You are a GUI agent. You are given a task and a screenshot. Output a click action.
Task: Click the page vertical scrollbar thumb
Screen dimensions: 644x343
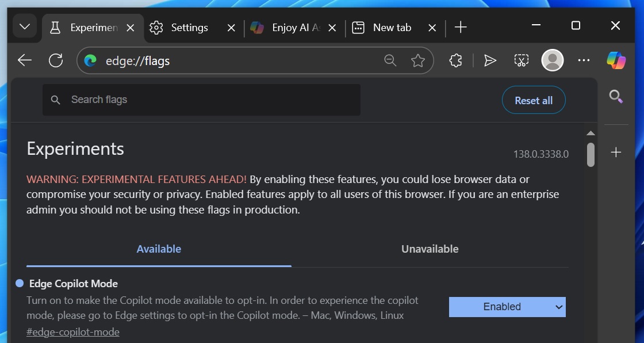click(x=591, y=154)
